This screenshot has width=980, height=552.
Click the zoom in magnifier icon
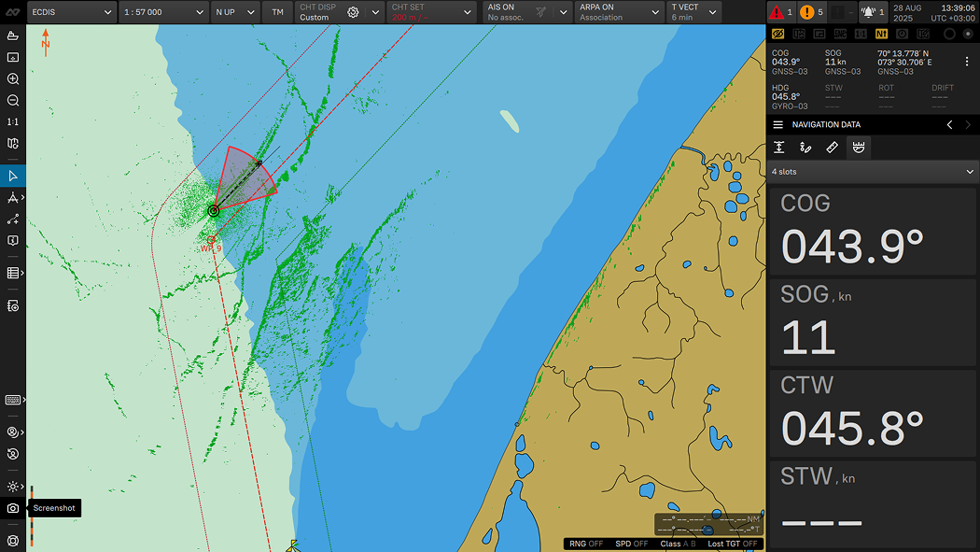pos(13,79)
